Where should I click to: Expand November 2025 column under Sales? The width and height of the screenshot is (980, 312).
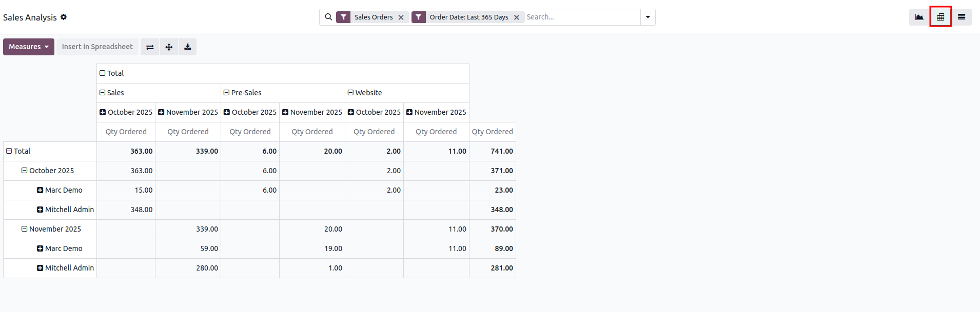click(x=161, y=112)
